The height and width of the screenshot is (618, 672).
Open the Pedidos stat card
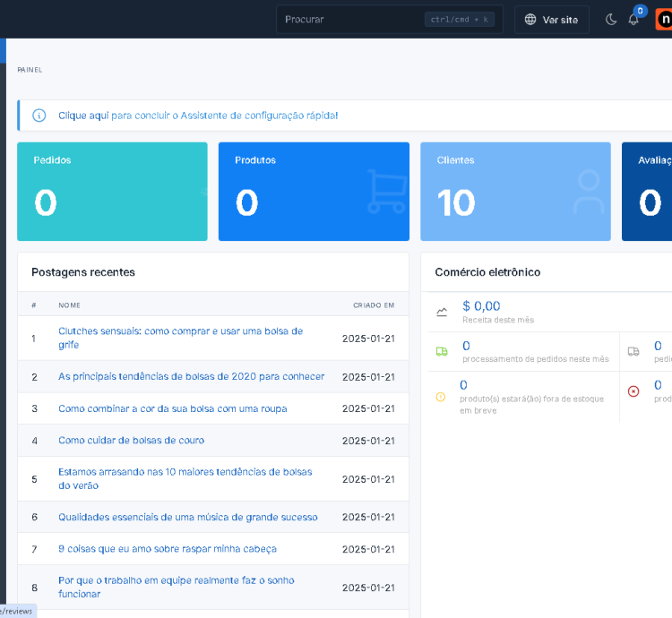click(112, 192)
